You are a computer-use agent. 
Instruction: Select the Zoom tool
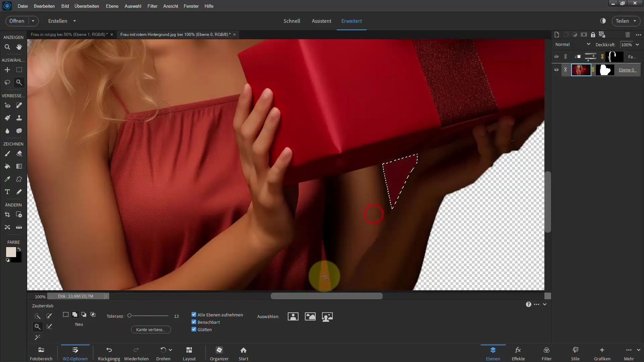coord(7,47)
